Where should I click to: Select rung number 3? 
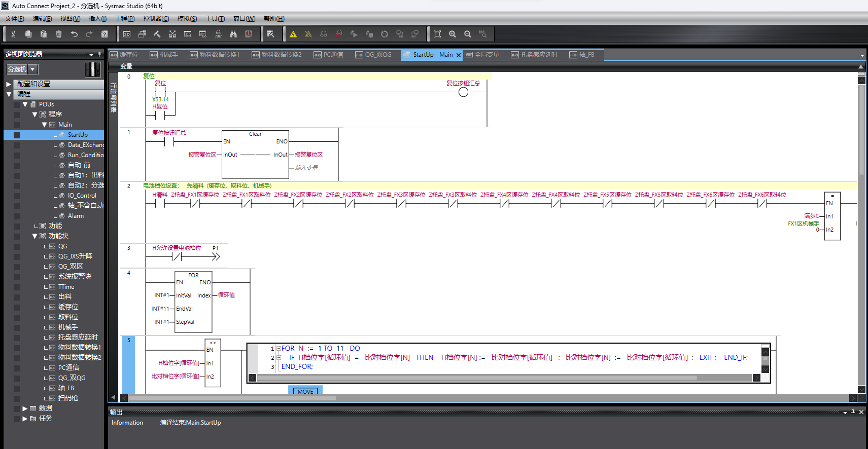coord(129,248)
